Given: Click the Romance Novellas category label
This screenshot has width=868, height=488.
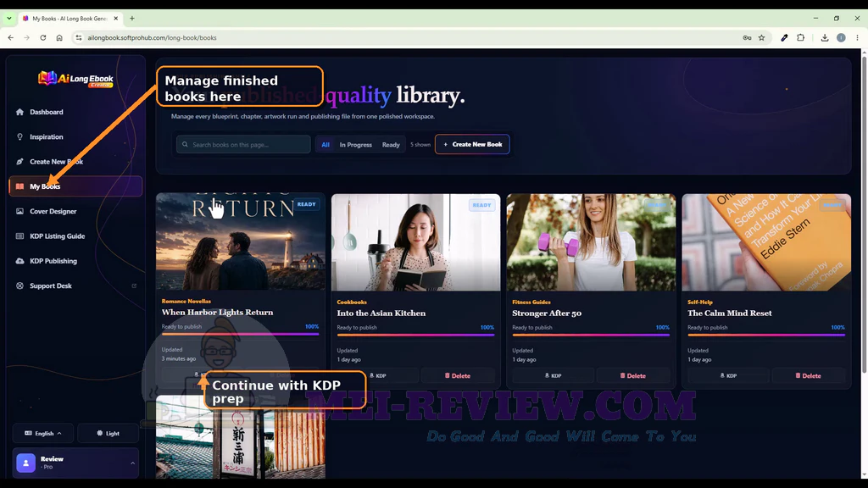Looking at the screenshot, I should click(x=186, y=301).
